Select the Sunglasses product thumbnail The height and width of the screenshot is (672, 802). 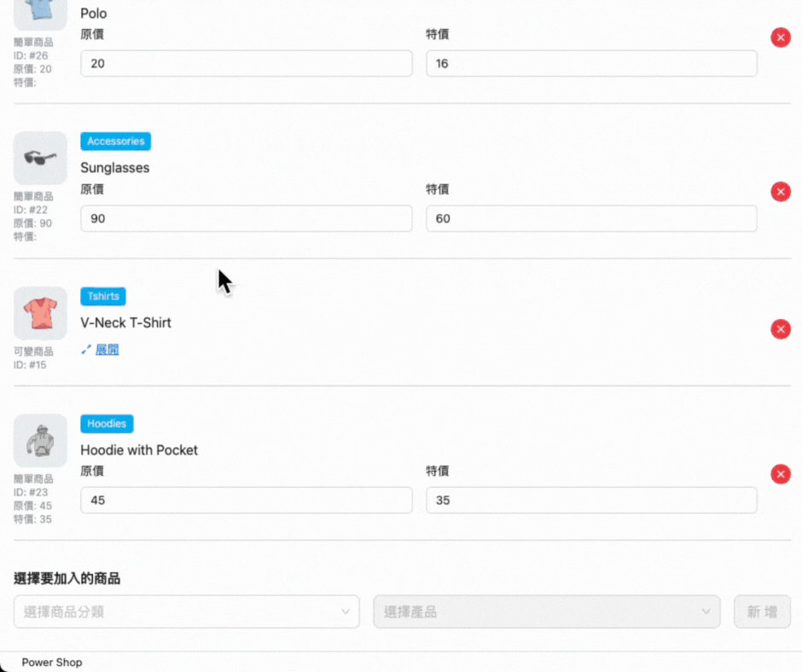click(39, 157)
